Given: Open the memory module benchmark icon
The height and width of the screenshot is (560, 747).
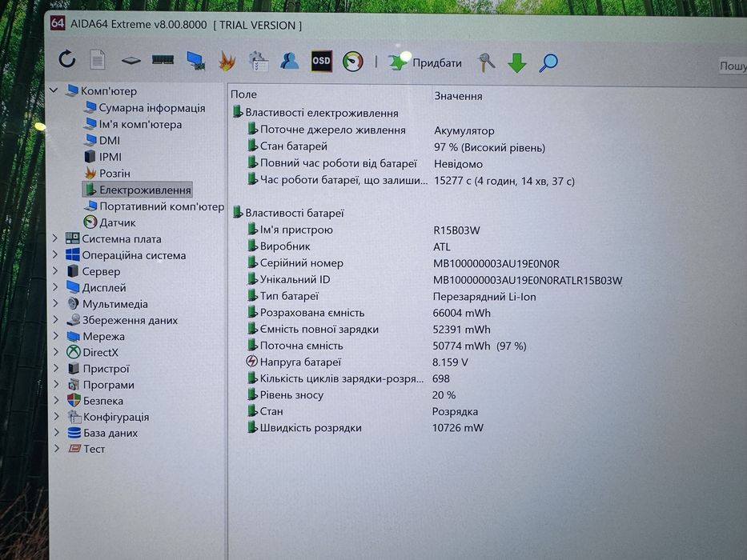Looking at the screenshot, I should pyautogui.click(x=163, y=59).
